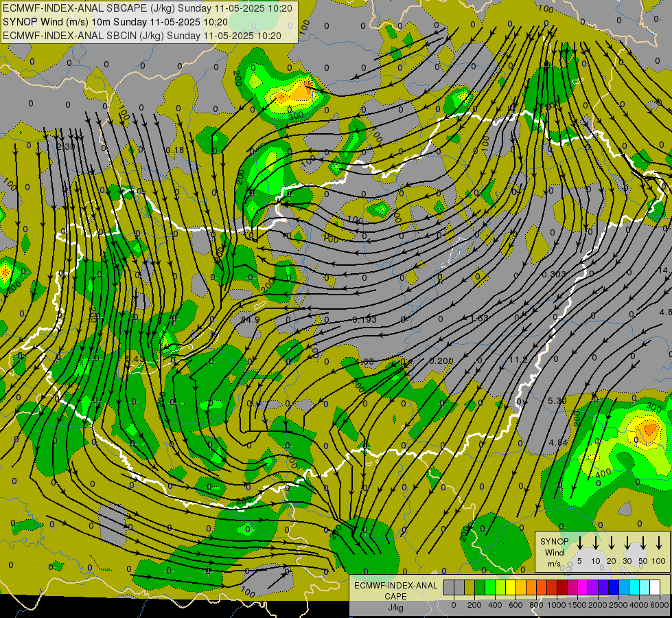Screen dimensions: 672x618
Task: Click the map value '5.39'
Action: [557, 400]
